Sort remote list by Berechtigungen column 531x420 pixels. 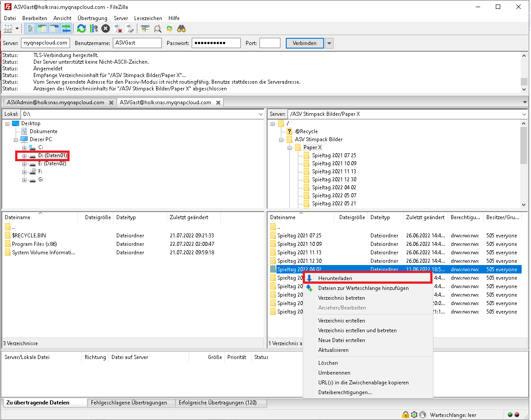click(x=465, y=217)
